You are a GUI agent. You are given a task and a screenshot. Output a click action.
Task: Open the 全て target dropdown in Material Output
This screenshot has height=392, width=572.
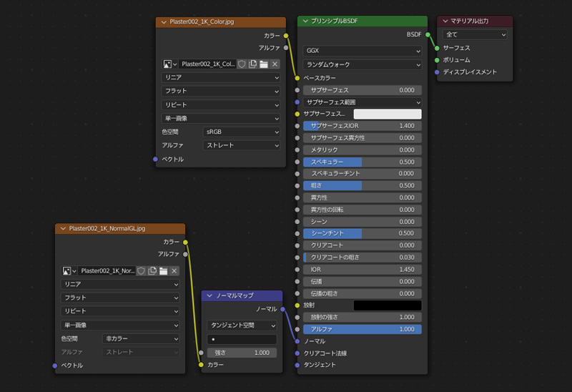pos(475,34)
